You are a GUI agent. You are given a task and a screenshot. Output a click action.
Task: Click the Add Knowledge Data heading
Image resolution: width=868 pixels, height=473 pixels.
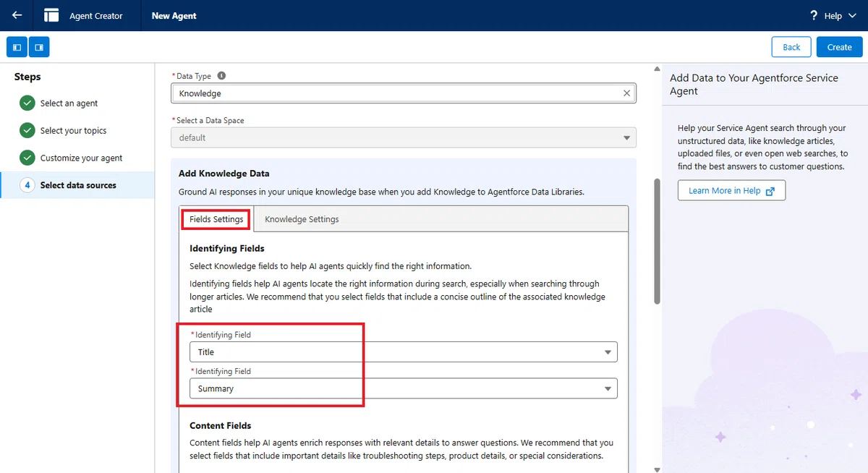(x=224, y=174)
